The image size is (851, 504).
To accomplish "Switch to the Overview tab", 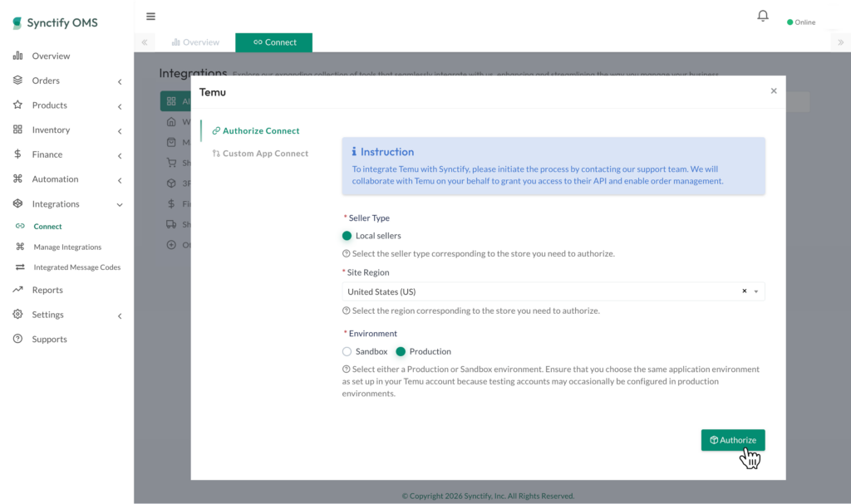I will pos(195,42).
